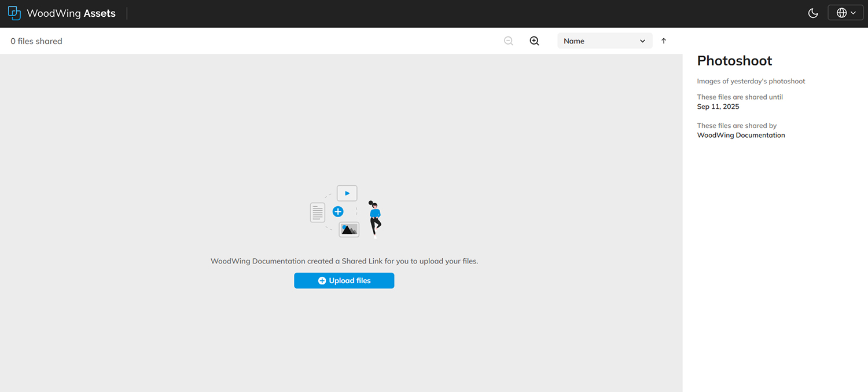The image size is (868, 392).
Task: Open the globe language selector icon
Action: point(841,12)
